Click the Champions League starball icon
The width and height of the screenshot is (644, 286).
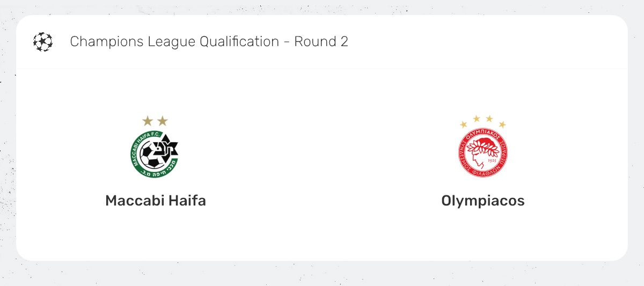point(43,42)
